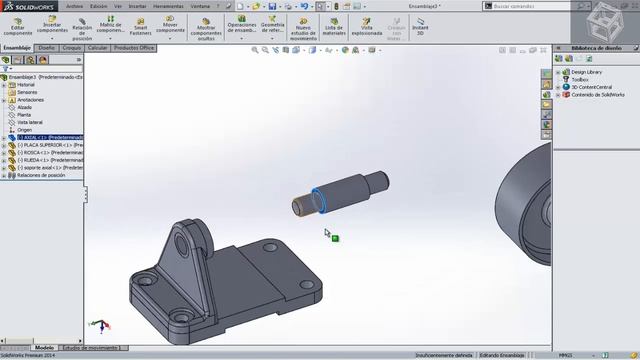This screenshot has height=360, width=640.
Task: Expand the Historial tree node
Action: tap(4, 85)
